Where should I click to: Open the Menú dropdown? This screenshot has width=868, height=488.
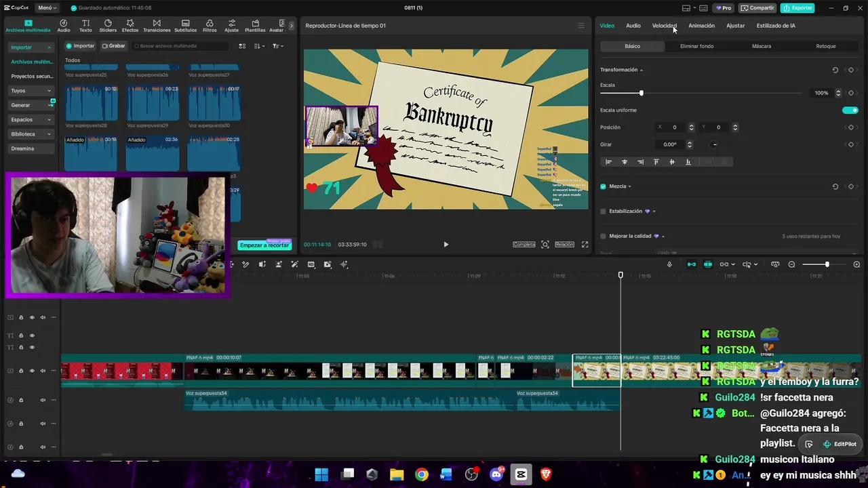coord(47,8)
